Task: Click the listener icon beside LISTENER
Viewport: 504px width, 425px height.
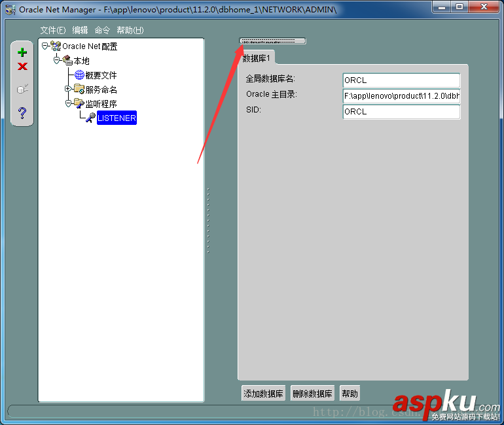Action: [90, 118]
